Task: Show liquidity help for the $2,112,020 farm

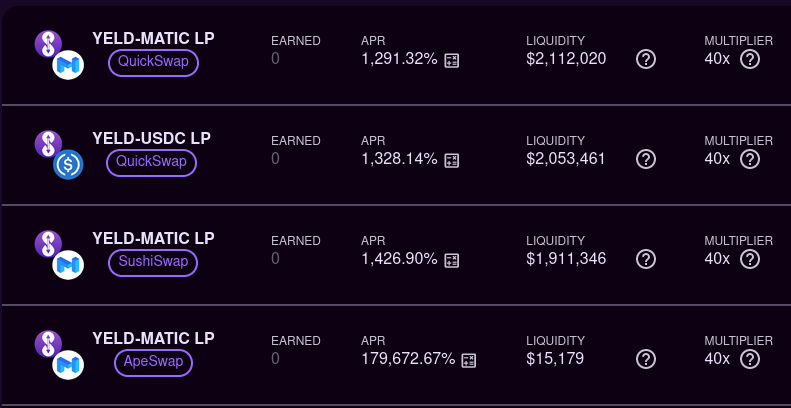Action: (x=646, y=60)
